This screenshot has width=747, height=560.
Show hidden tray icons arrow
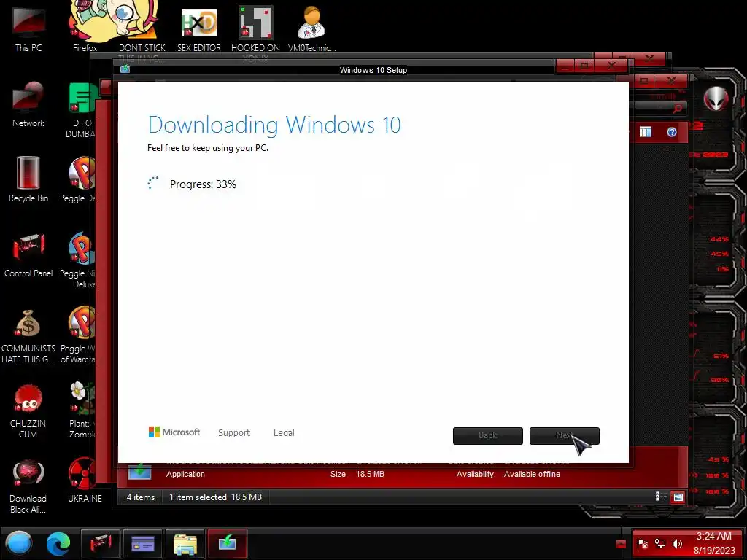pyautogui.click(x=621, y=544)
